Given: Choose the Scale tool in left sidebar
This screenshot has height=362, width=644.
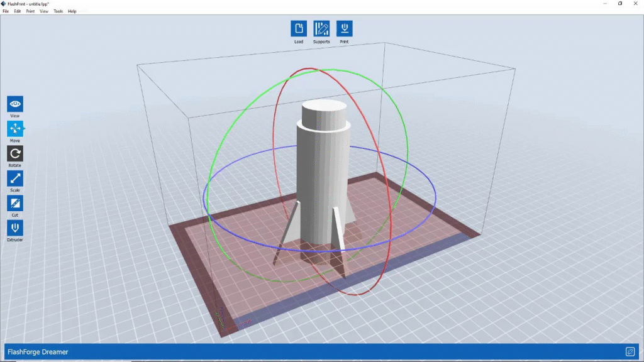Looking at the screenshot, I should tap(15, 178).
